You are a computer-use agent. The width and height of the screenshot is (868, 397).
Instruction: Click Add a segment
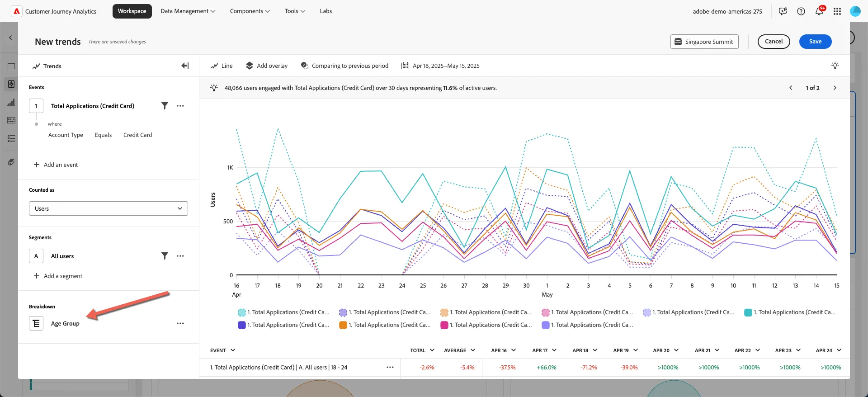point(58,276)
